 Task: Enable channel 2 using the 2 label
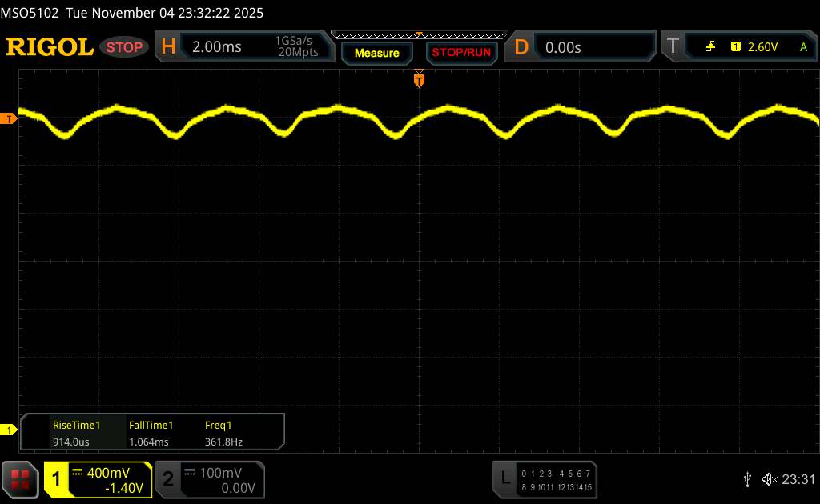(168, 479)
